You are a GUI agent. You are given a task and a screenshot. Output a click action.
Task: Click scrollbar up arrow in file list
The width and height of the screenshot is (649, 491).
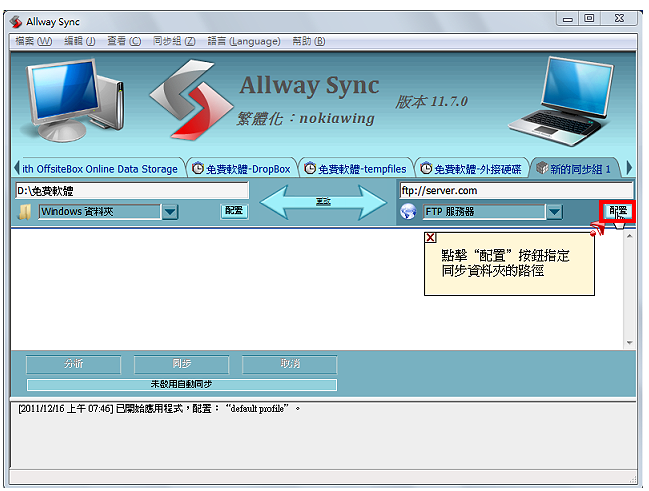(x=629, y=236)
